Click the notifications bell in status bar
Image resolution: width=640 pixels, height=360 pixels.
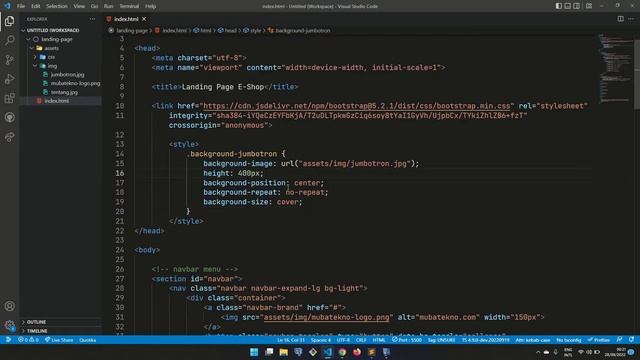coord(631,340)
